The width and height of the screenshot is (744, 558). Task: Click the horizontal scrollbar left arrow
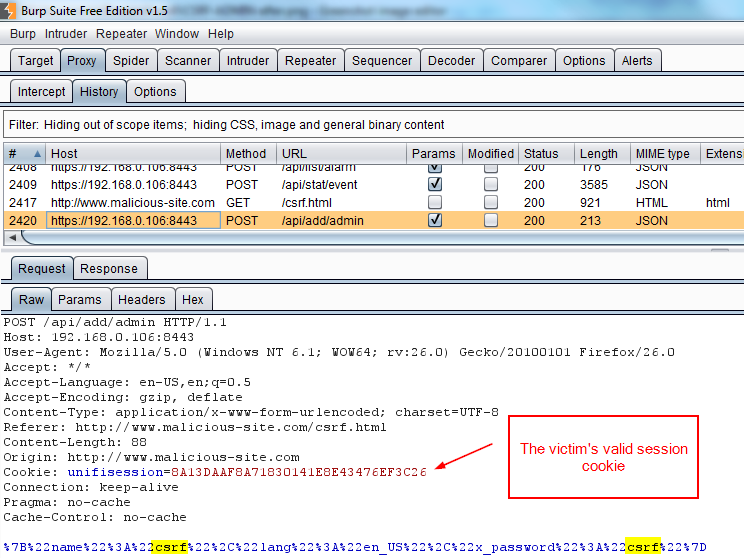coord(13,237)
